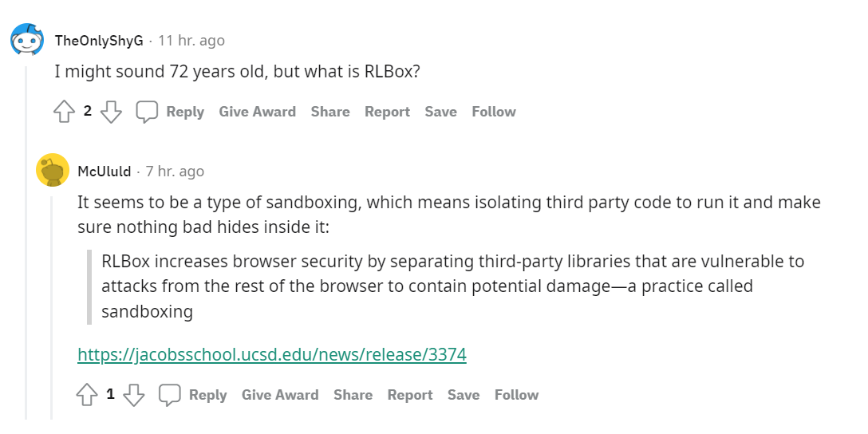Share TheOnlyShyG's comment
The image size is (868, 434).
click(330, 112)
